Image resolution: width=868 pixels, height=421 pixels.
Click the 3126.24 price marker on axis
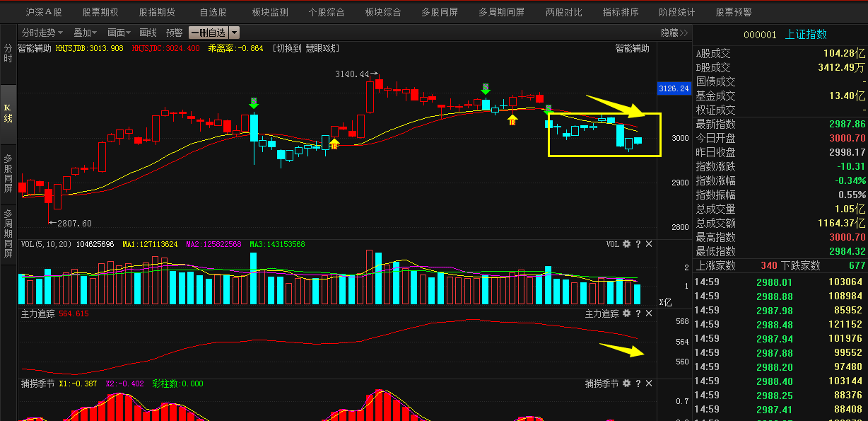coord(674,88)
